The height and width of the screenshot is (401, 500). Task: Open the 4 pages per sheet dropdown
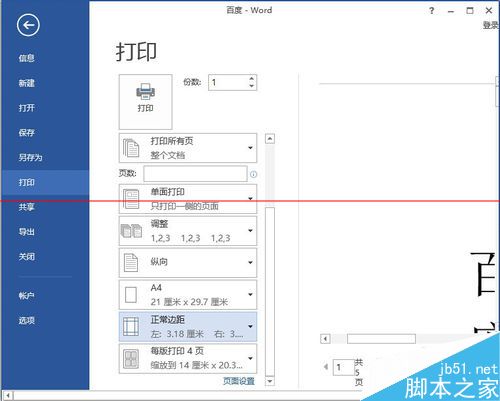click(x=188, y=359)
